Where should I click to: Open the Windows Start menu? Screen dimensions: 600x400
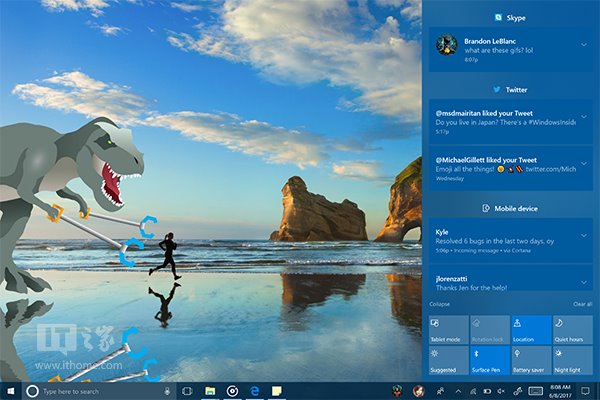(11, 391)
